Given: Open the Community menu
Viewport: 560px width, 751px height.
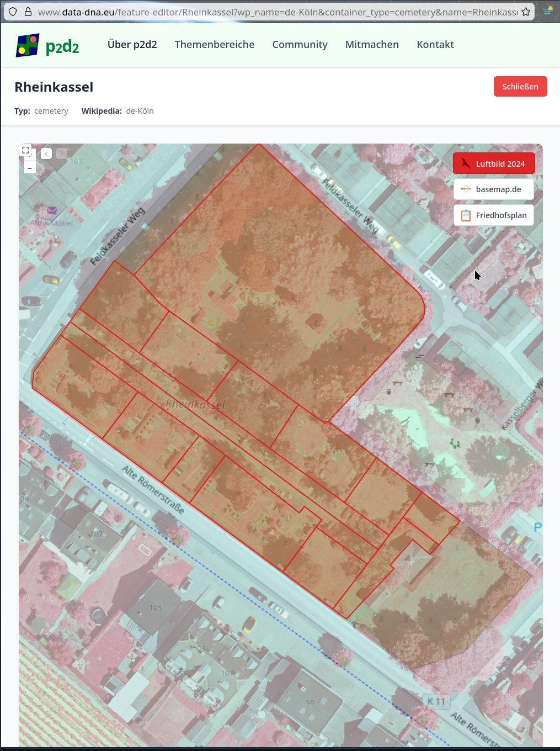Looking at the screenshot, I should tap(300, 45).
